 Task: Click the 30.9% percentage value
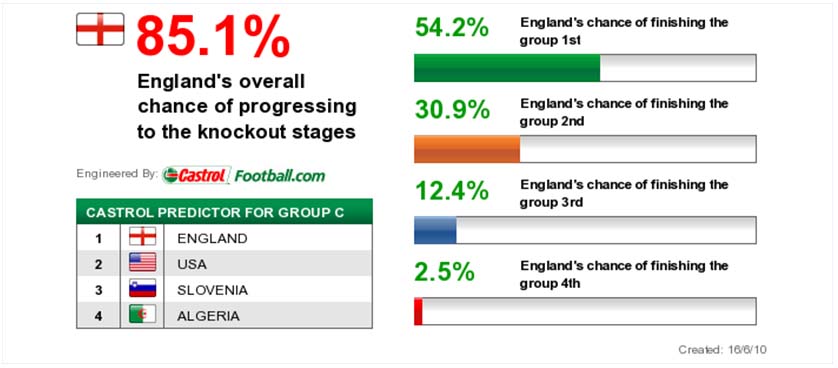point(452,109)
